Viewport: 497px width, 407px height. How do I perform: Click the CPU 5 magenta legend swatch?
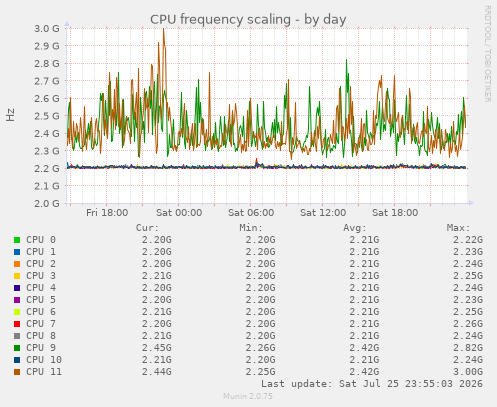pyautogui.click(x=17, y=300)
